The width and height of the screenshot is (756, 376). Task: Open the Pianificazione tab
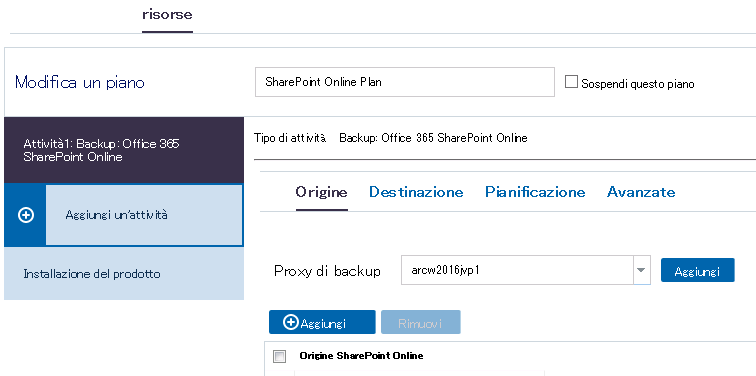(x=535, y=192)
